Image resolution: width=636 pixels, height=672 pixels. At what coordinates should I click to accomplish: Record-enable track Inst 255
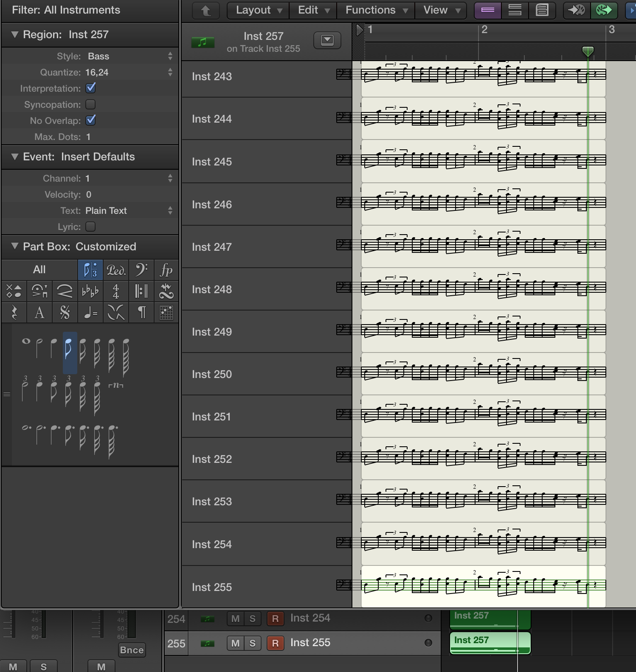[275, 643]
